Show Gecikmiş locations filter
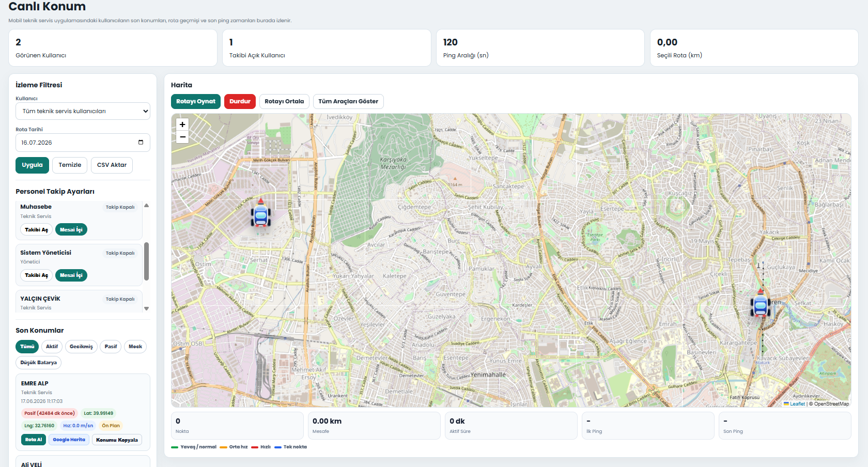Image resolution: width=868 pixels, height=467 pixels. coord(81,347)
